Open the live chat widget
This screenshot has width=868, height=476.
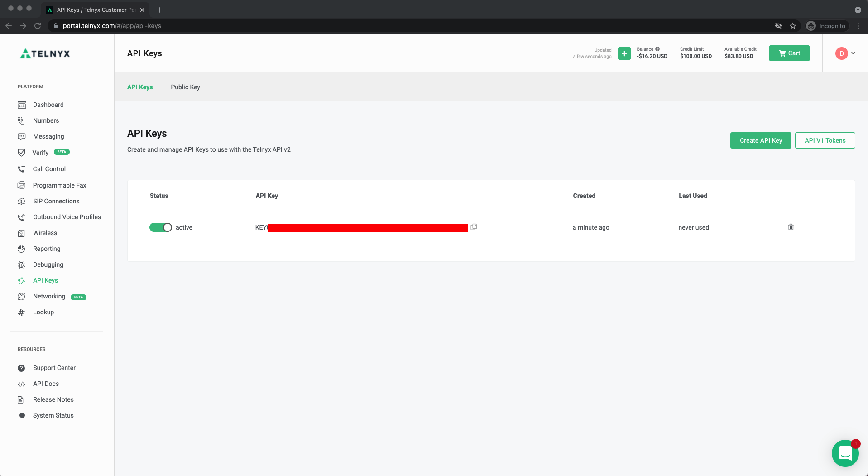pyautogui.click(x=845, y=453)
